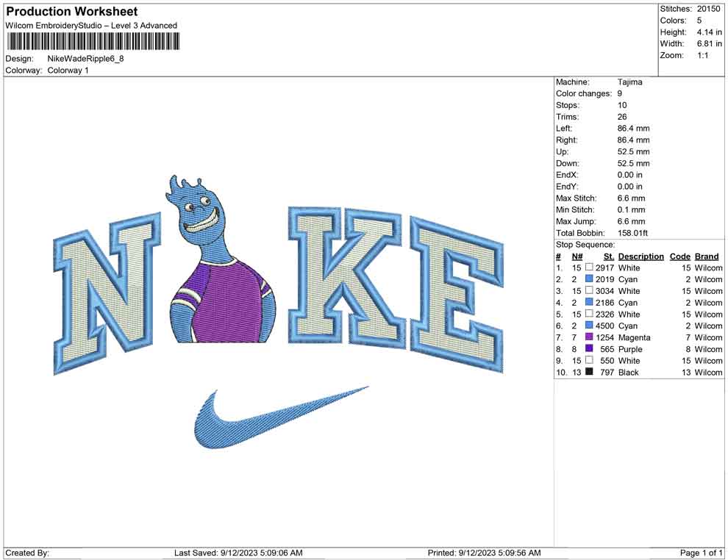Click the Total Bobbin value '158.01ft'
The image size is (728, 560).
pyautogui.click(x=633, y=233)
